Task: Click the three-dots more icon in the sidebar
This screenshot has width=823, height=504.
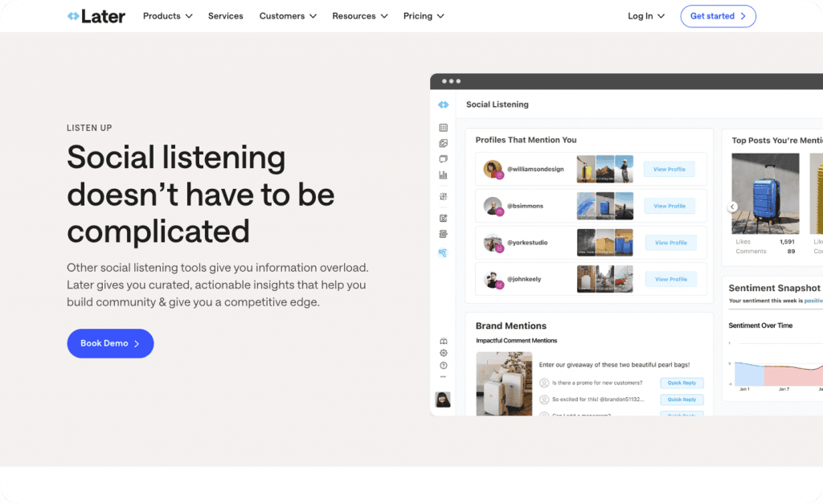Action: point(444,377)
